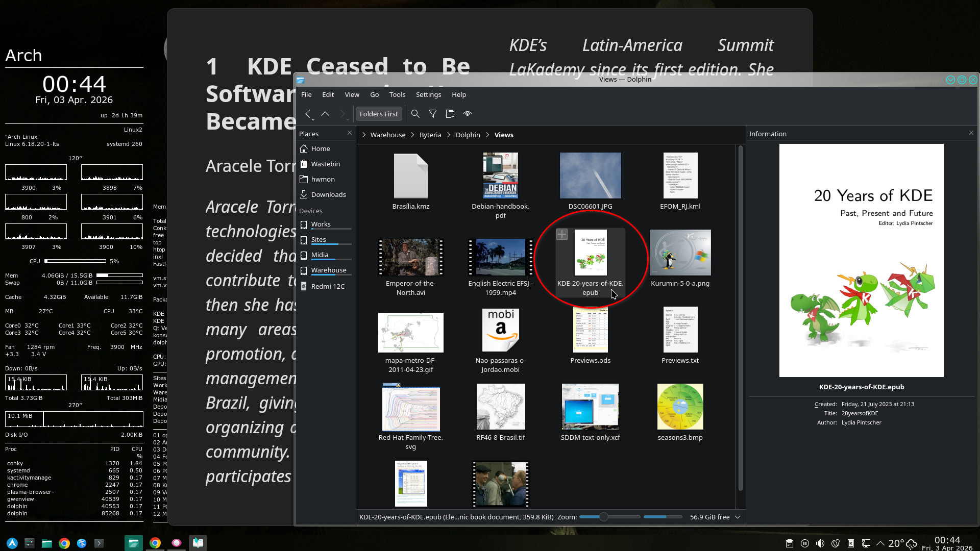Image resolution: width=980 pixels, height=551 pixels.
Task: Open Wastebin in Places panel
Action: [325, 164]
